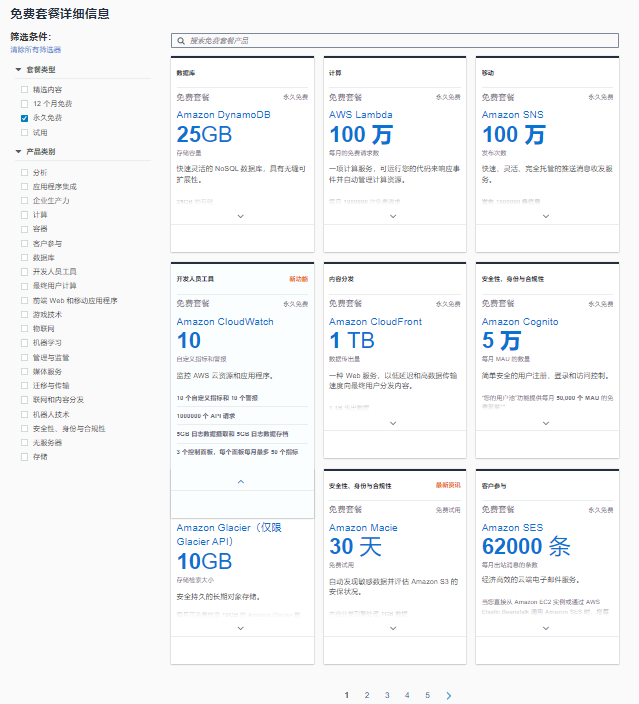The height and width of the screenshot is (704, 639).
Task: Enable the 机器学习 filter
Action: coord(25,343)
